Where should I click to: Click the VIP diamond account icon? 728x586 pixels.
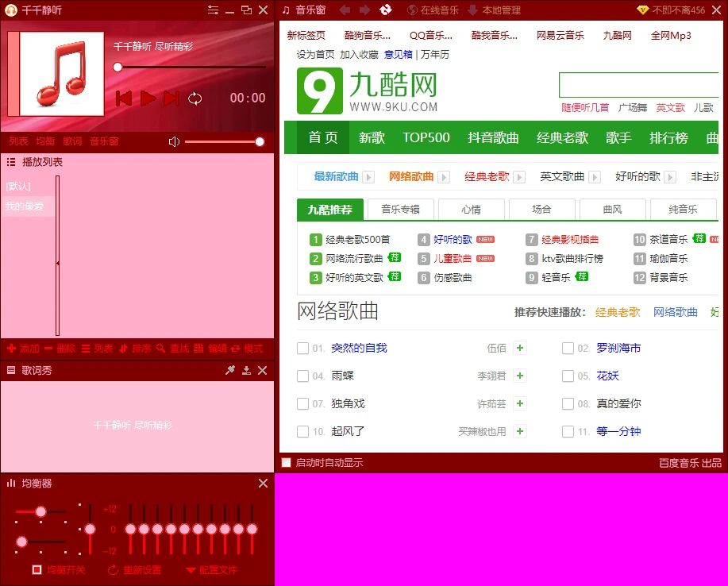pos(642,10)
